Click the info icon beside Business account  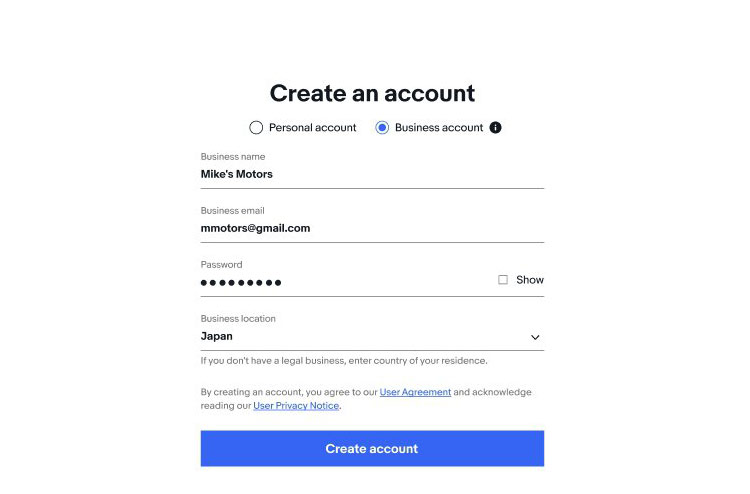pyautogui.click(x=496, y=128)
